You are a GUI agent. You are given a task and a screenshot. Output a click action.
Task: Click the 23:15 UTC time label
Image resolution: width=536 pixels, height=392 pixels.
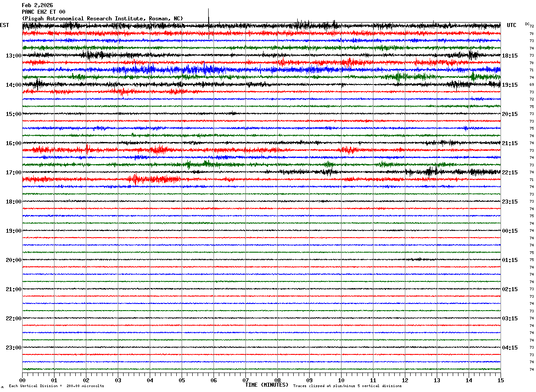point(510,202)
